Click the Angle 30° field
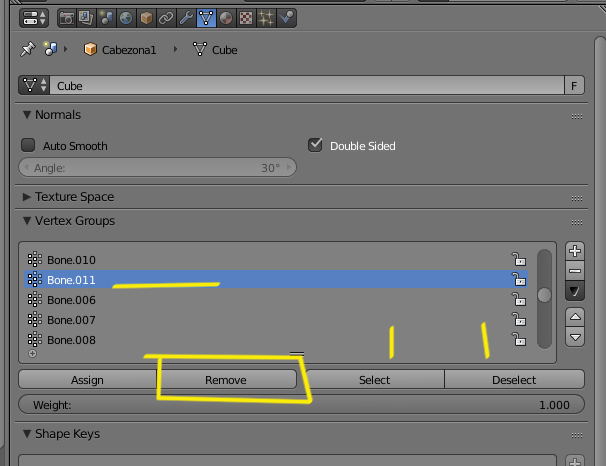The width and height of the screenshot is (606, 466). pyautogui.click(x=158, y=168)
